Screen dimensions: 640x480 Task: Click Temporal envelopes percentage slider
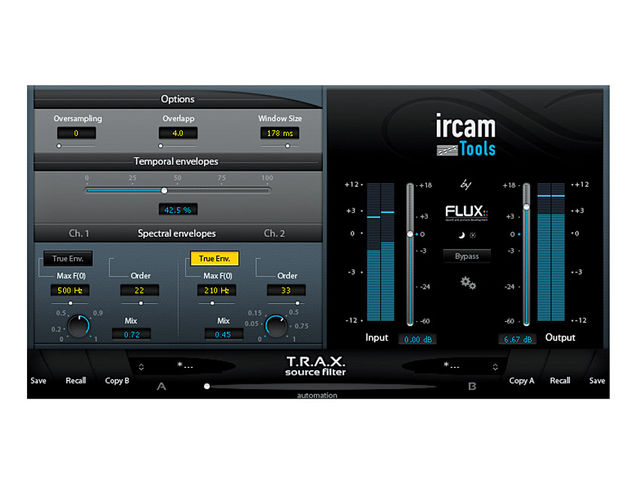pyautogui.click(x=178, y=190)
